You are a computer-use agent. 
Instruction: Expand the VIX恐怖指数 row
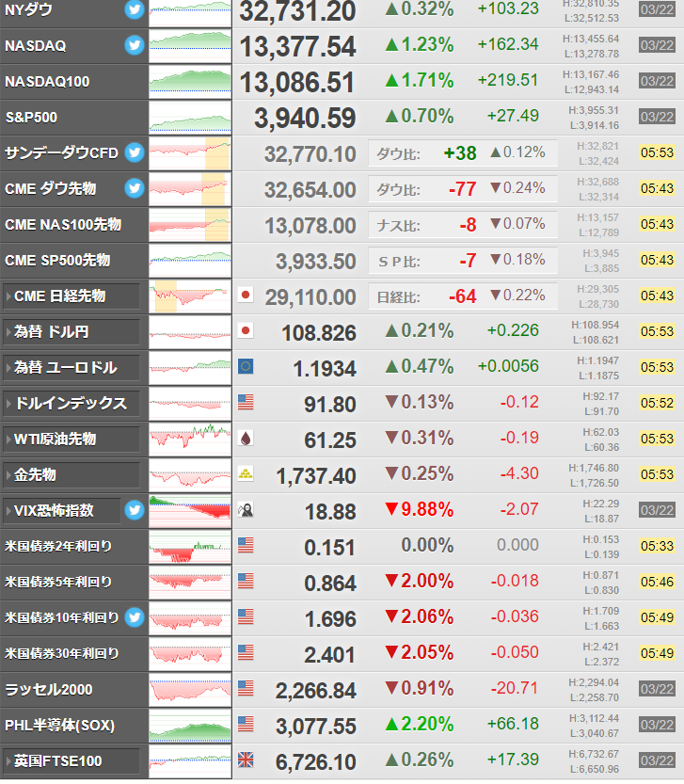[x=61, y=511]
